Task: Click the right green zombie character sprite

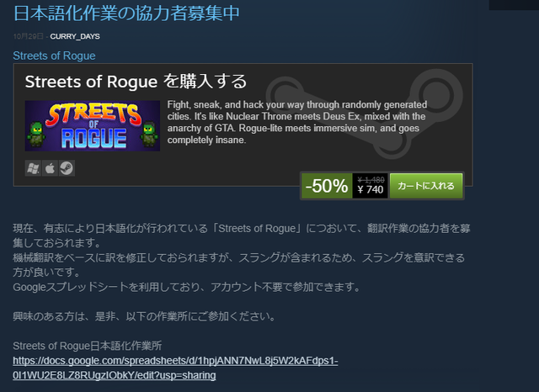Action: [149, 134]
